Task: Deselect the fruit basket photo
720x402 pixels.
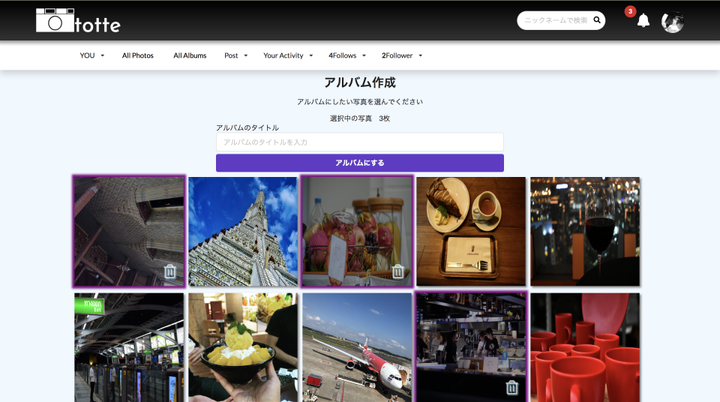Action: (357, 232)
